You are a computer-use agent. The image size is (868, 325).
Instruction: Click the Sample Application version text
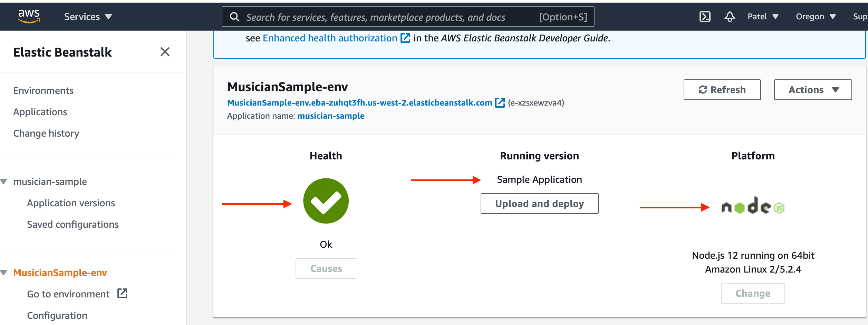539,179
